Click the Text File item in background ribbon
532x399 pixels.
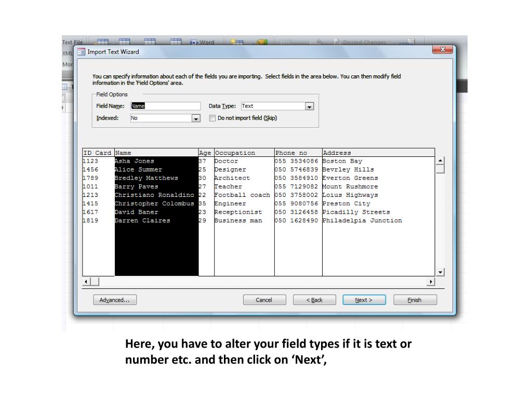[x=73, y=43]
